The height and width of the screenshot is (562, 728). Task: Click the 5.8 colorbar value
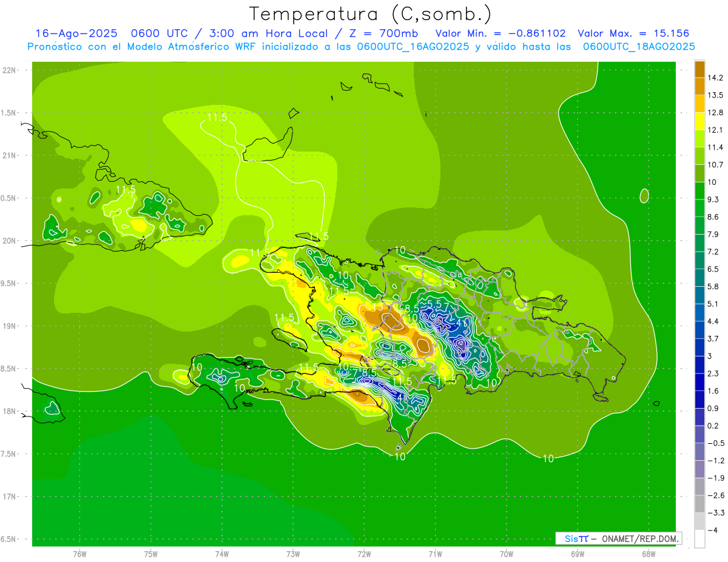(x=713, y=286)
